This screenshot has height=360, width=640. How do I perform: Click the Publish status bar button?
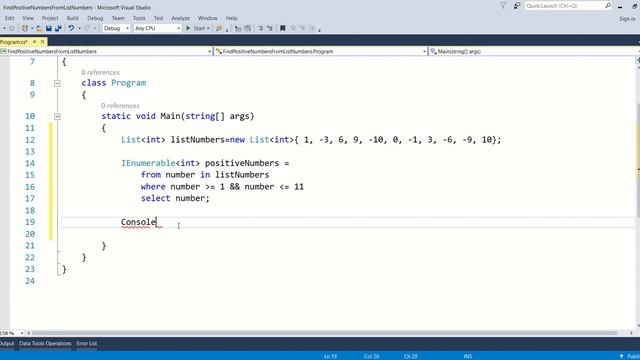coord(630,356)
